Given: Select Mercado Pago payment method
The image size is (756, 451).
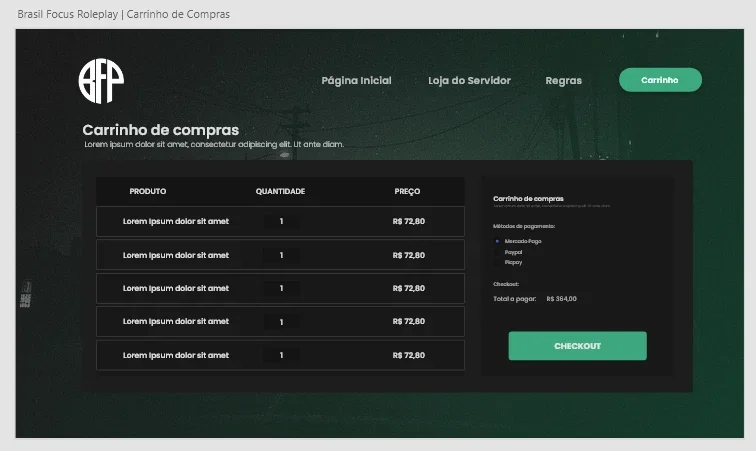Looking at the screenshot, I should coord(498,241).
